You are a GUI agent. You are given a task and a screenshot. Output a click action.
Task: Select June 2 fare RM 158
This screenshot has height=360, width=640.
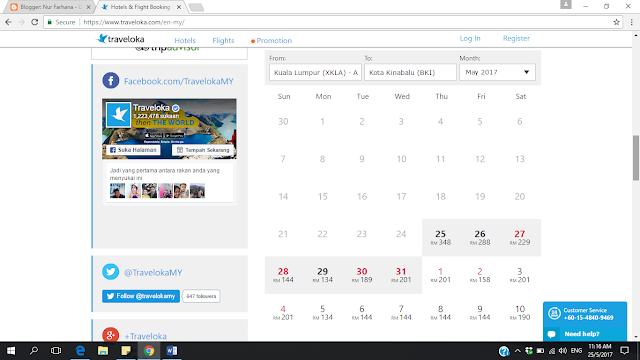tap(480, 275)
